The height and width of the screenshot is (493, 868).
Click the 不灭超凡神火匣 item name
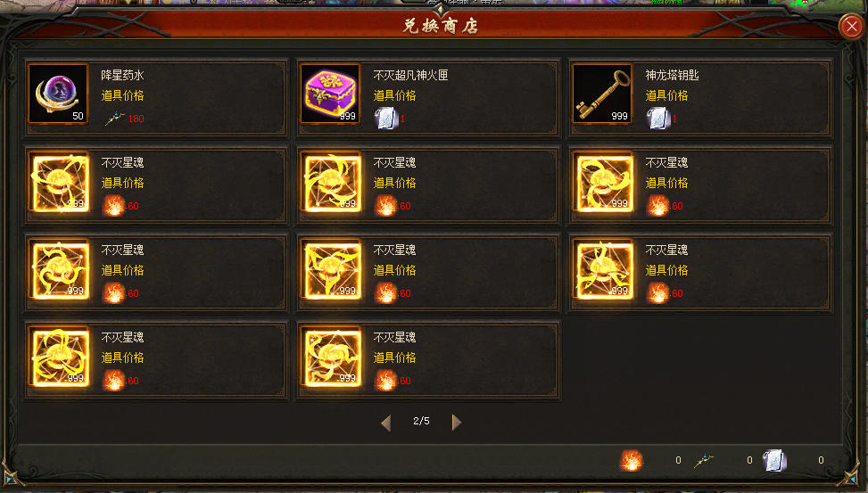(410, 75)
